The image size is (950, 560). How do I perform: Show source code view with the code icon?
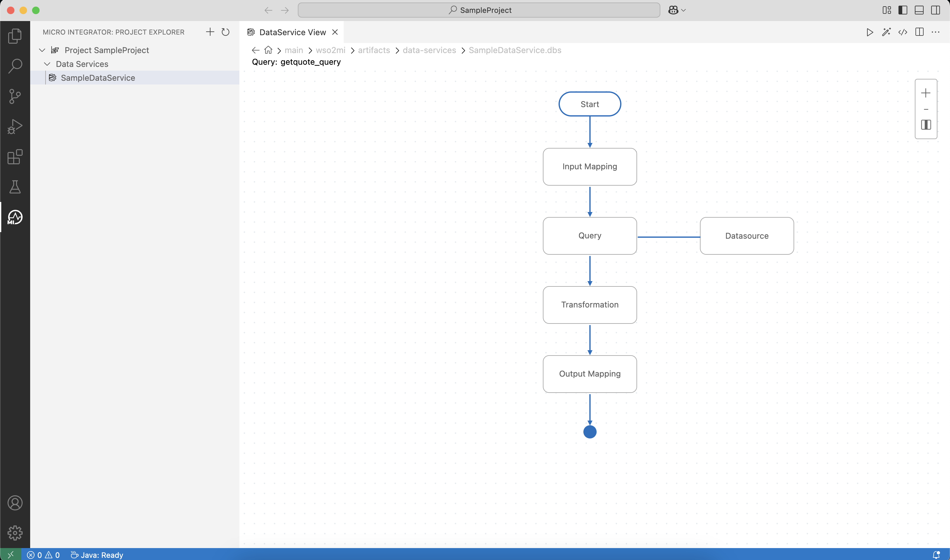(x=903, y=32)
